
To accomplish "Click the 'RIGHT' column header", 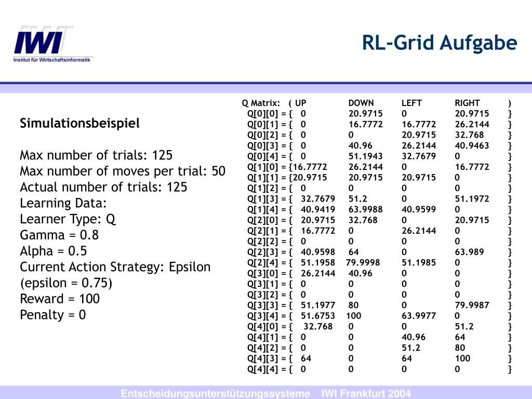I will click(467, 103).
